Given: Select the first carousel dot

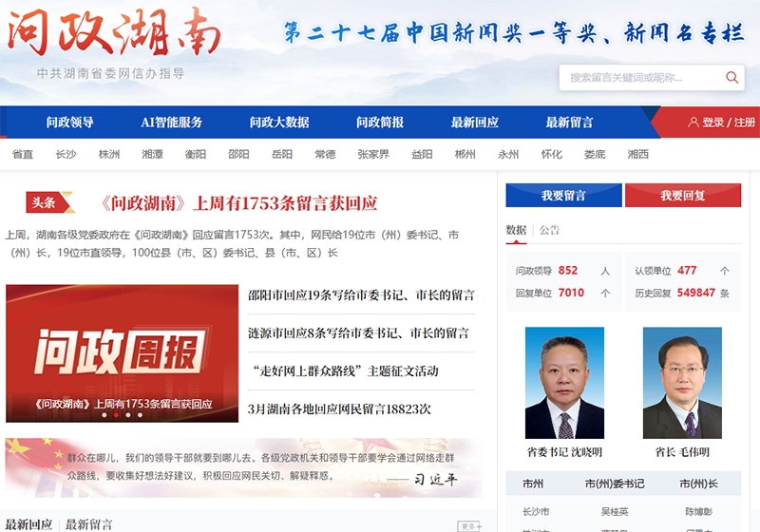Looking at the screenshot, I should click(x=104, y=415).
